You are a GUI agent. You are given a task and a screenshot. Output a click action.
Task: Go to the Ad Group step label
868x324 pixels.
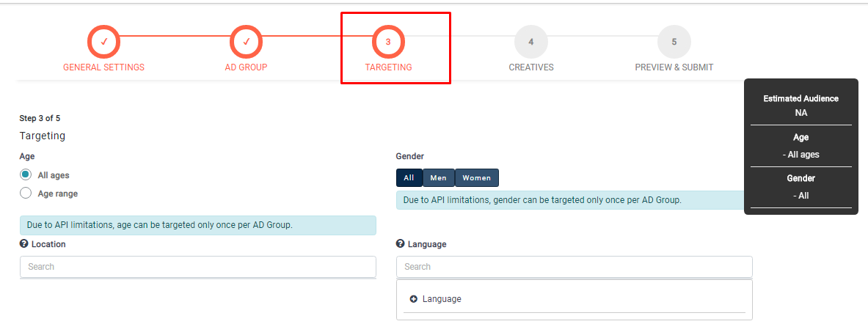point(246,67)
